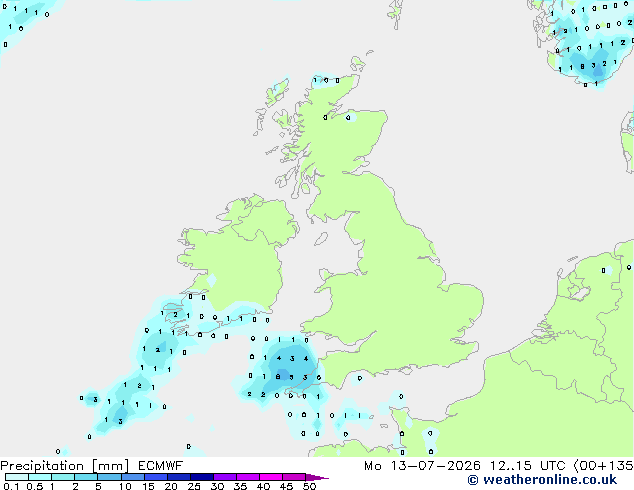This screenshot has height=490, width=634.
Task: Click the "30" legend scale label
Action: click(x=217, y=486)
